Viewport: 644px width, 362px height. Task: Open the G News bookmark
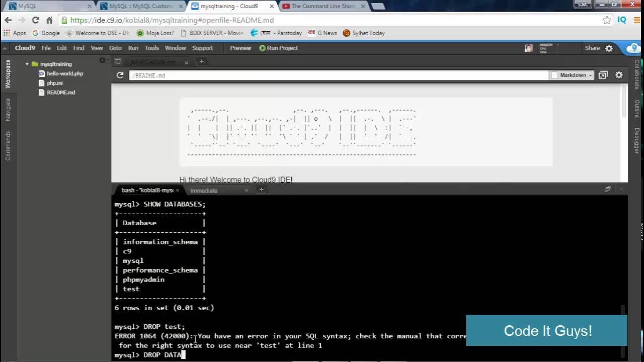pyautogui.click(x=323, y=33)
